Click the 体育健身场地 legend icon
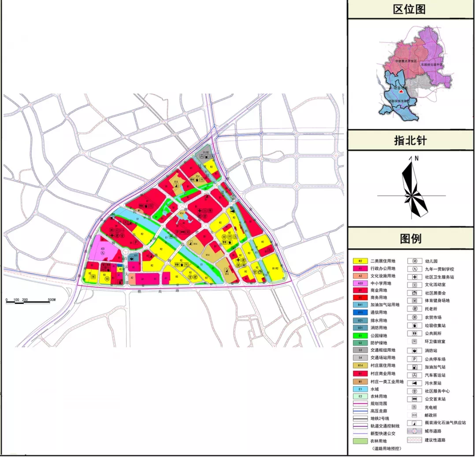 tap(415, 301)
